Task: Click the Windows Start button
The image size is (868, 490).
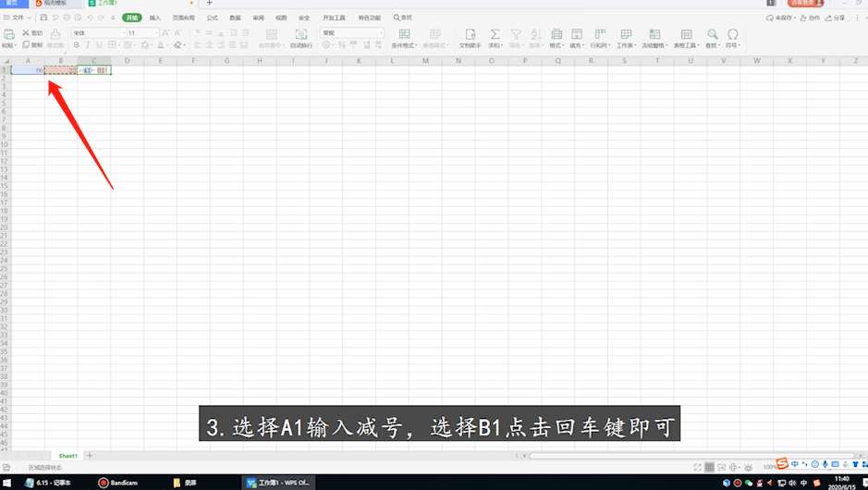Action: click(6, 483)
